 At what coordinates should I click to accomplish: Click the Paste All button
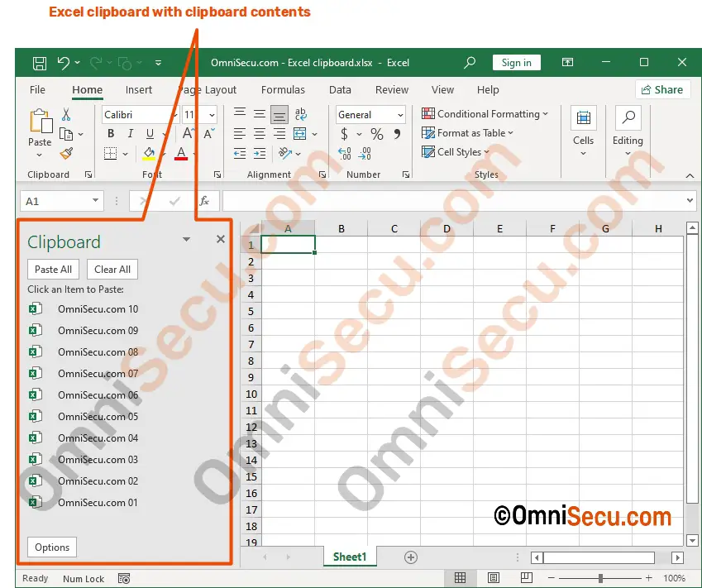(x=53, y=269)
